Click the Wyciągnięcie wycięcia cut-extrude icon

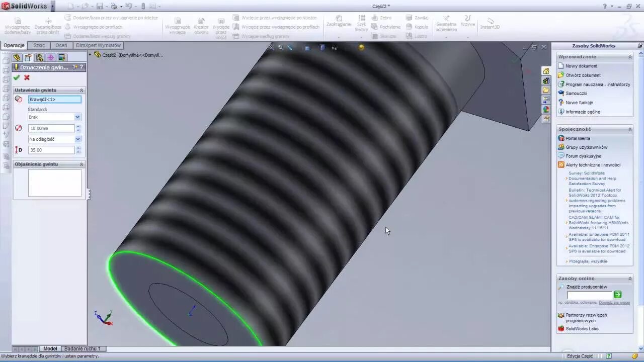click(177, 21)
